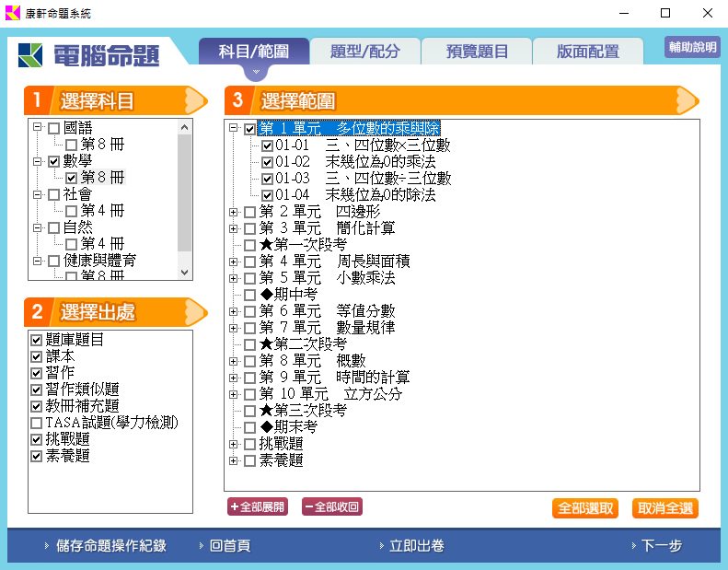
Task: Click the +全部展開 button
Action: [x=258, y=506]
